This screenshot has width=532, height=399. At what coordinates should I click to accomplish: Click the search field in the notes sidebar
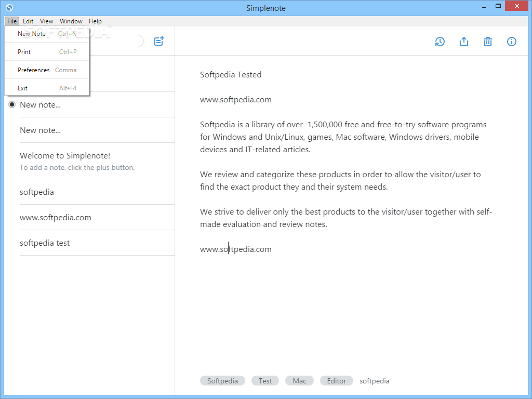(x=115, y=41)
